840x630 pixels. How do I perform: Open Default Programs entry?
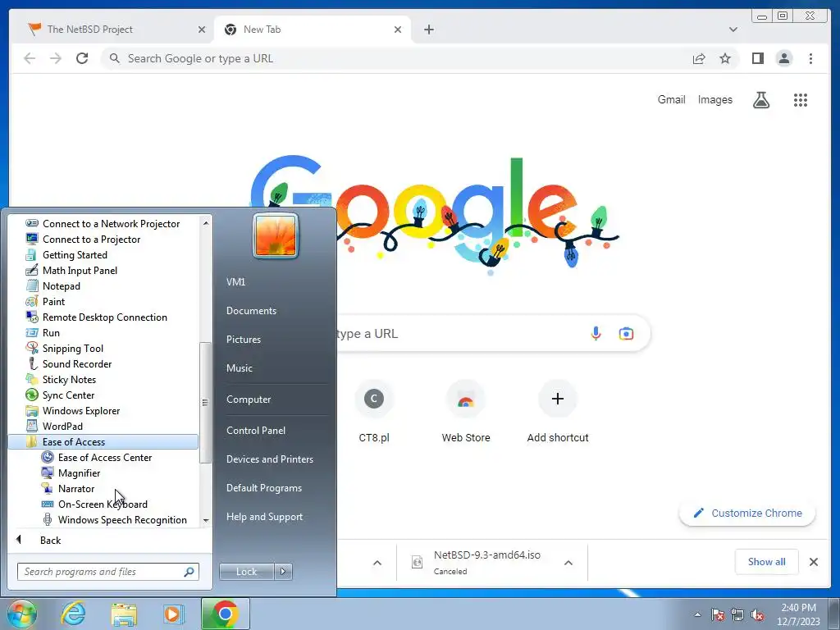tap(263, 488)
